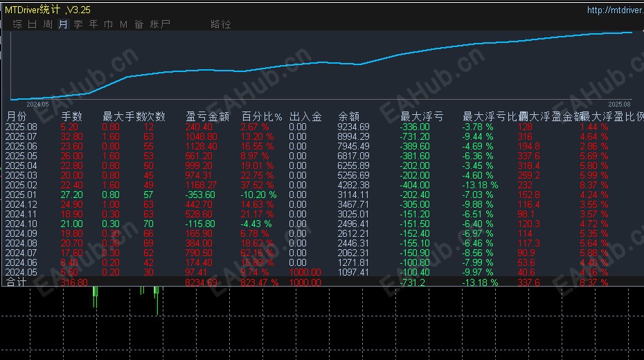
Task: Click the 2025.02 row's -13.18 % value
Action: point(480,185)
